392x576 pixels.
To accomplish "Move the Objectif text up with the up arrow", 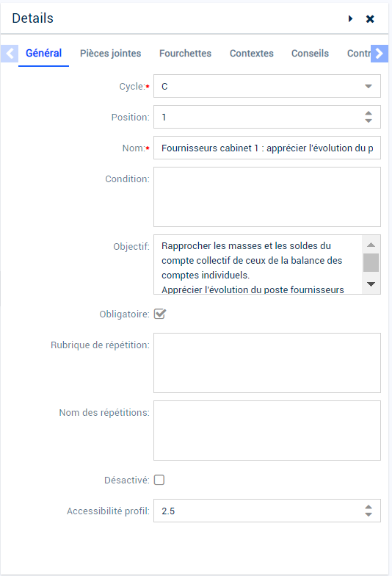I will (x=371, y=245).
